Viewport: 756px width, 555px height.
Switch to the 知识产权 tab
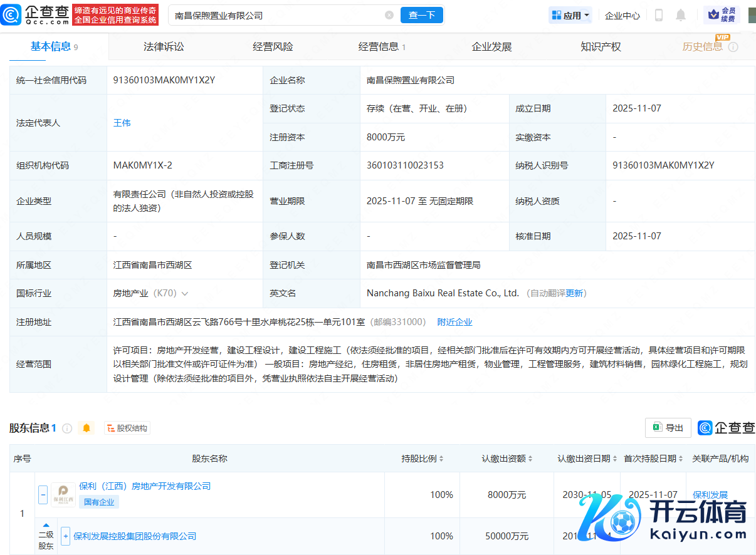coord(601,47)
